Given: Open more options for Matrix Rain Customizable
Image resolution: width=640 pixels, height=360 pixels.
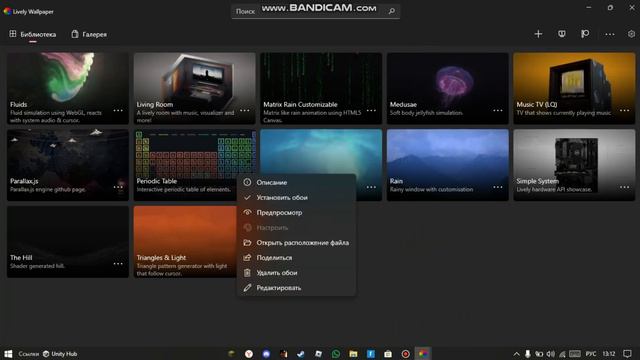Looking at the screenshot, I should tap(371, 111).
